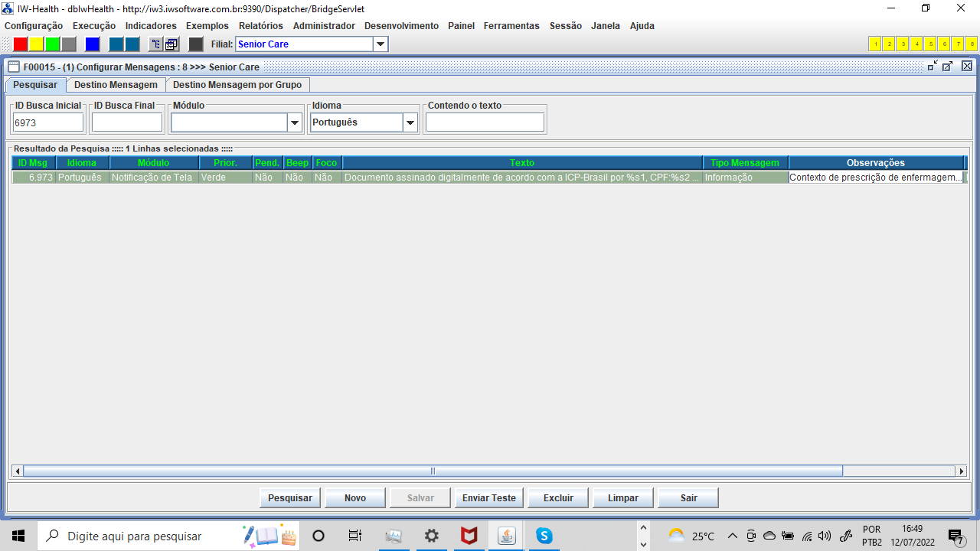Click the F00015 window icon in the title bar
The height and width of the screenshot is (551, 980).
click(14, 67)
